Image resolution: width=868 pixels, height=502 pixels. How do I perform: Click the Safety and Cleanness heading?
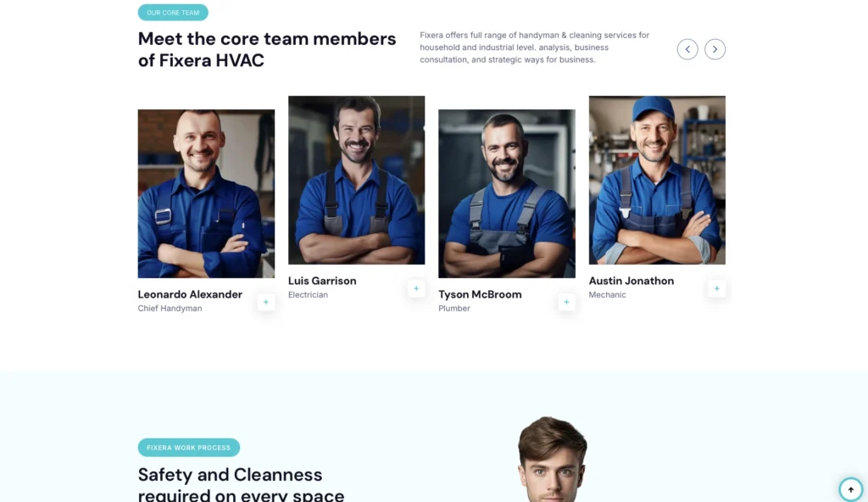point(241,483)
